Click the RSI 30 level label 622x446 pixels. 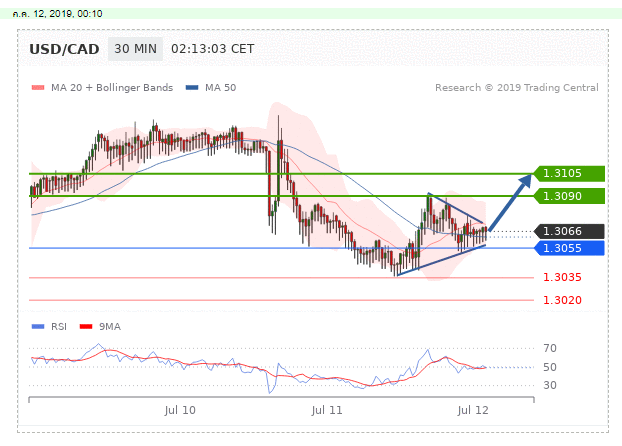[550, 385]
